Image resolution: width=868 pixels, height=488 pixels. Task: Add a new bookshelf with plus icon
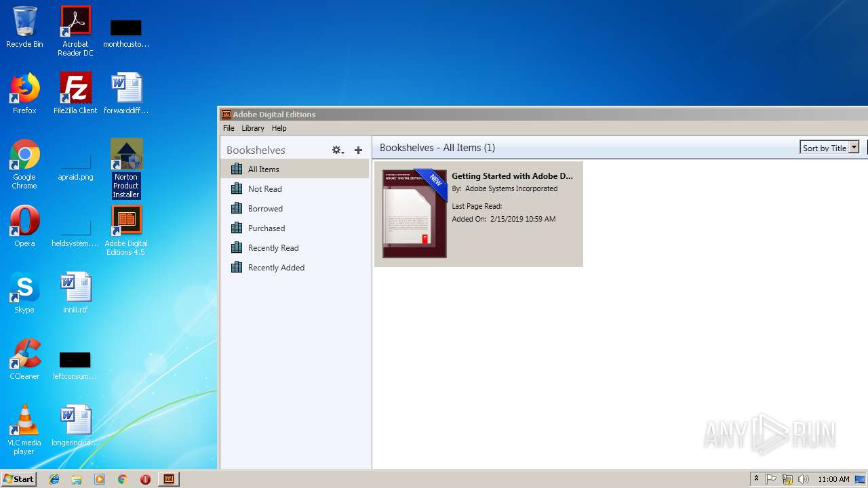click(358, 150)
